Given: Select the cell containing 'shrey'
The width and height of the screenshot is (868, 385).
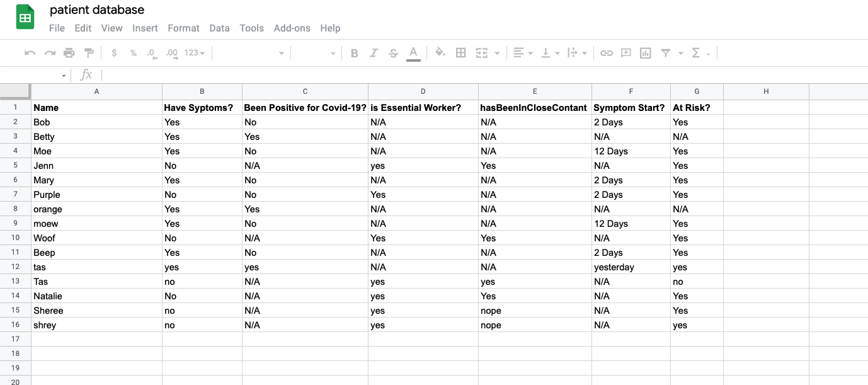Looking at the screenshot, I should 96,325.
